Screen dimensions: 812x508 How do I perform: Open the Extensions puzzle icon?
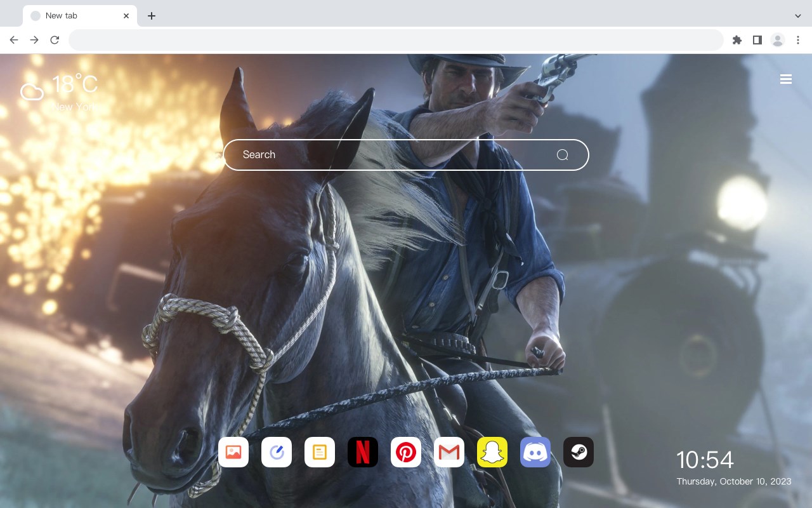tap(737, 40)
